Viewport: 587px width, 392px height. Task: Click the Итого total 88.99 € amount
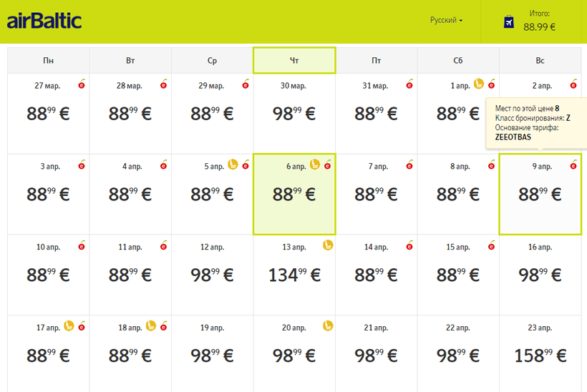[539, 27]
